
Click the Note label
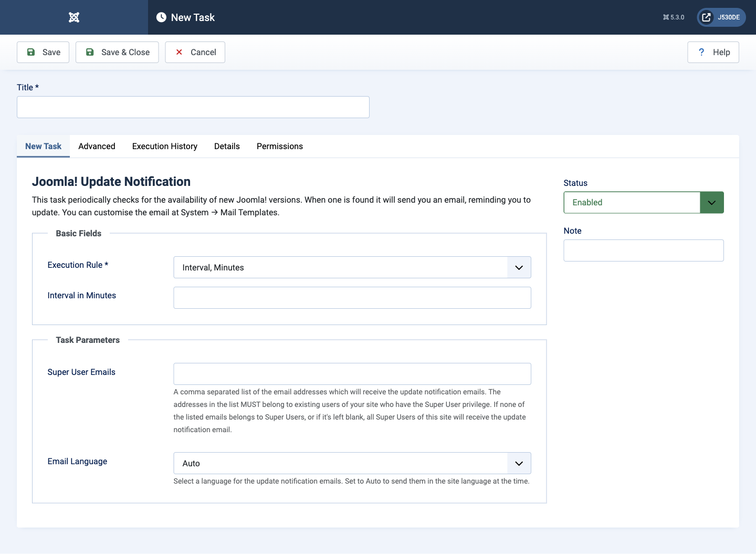[x=572, y=231]
